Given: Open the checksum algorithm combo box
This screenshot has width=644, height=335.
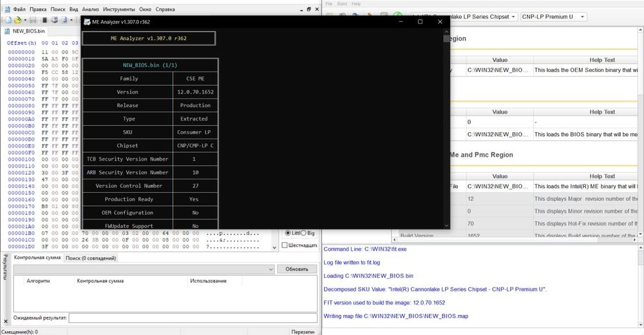Looking at the screenshot, I should tap(144, 269).
